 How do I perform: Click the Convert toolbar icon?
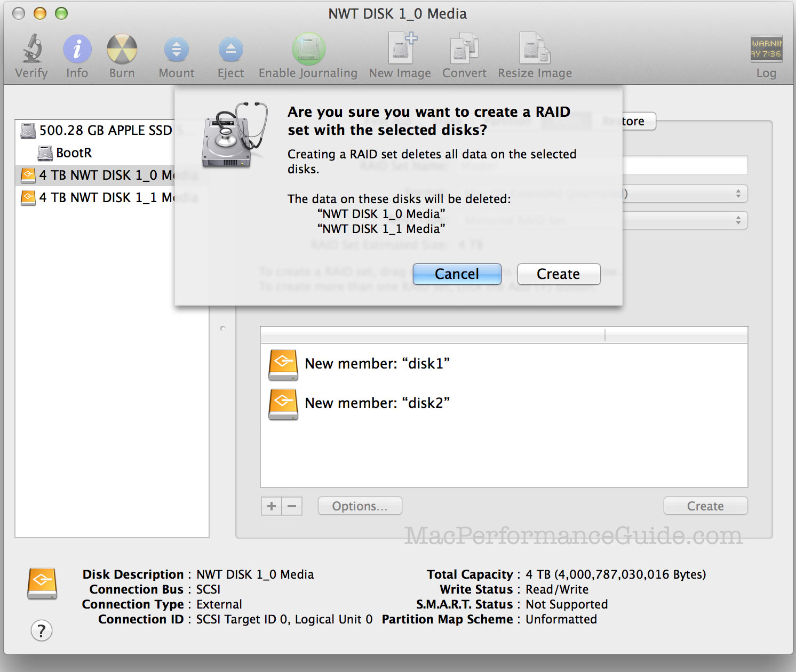point(464,48)
